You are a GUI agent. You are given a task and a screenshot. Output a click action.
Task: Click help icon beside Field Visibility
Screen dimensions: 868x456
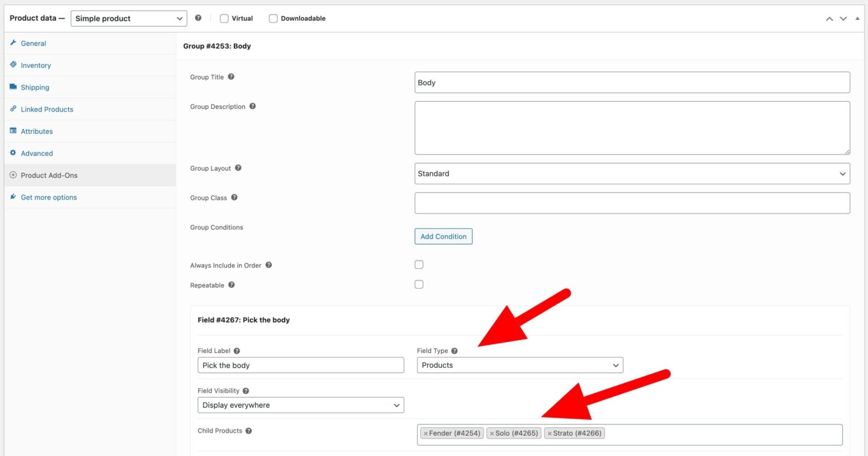(x=246, y=391)
